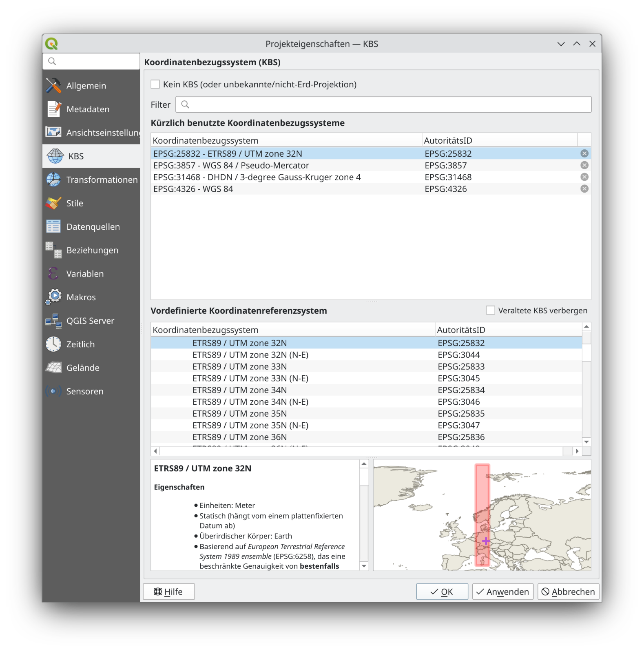Open Transformationen page via its globe icon
Viewport: 644px width, 652px height.
click(53, 180)
